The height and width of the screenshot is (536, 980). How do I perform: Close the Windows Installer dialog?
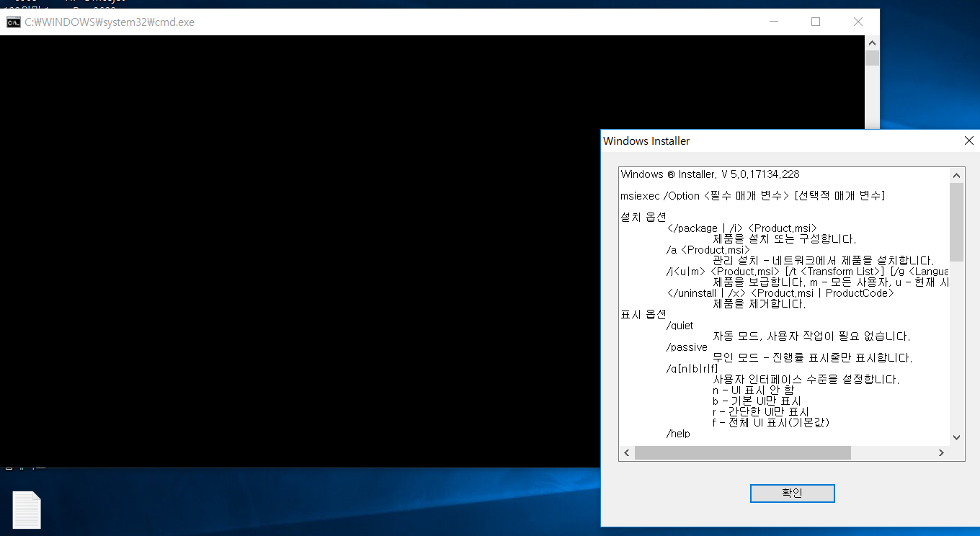(969, 141)
